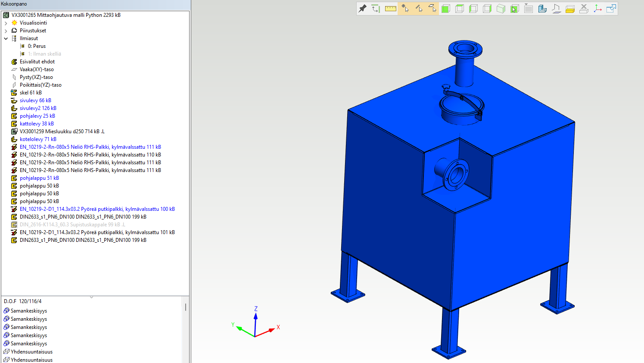
Task: Click the constraints list scrollbar
Action: coord(186,307)
